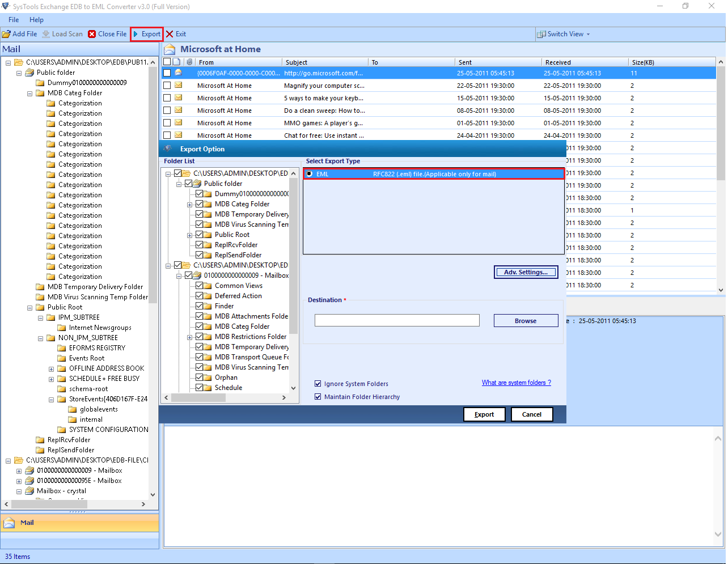Click the globalevents folder icon
Viewport: 728px width, 564px height.
73,409
